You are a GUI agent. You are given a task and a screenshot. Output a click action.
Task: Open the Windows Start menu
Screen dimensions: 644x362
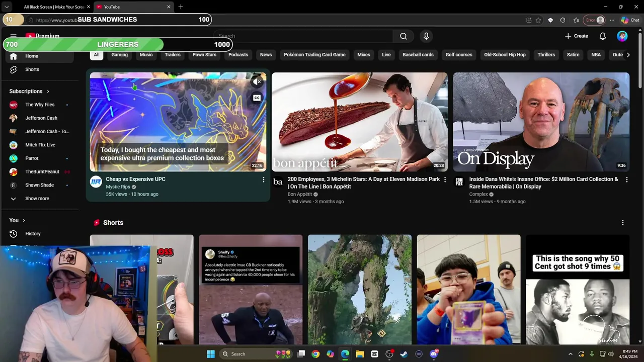211,354
